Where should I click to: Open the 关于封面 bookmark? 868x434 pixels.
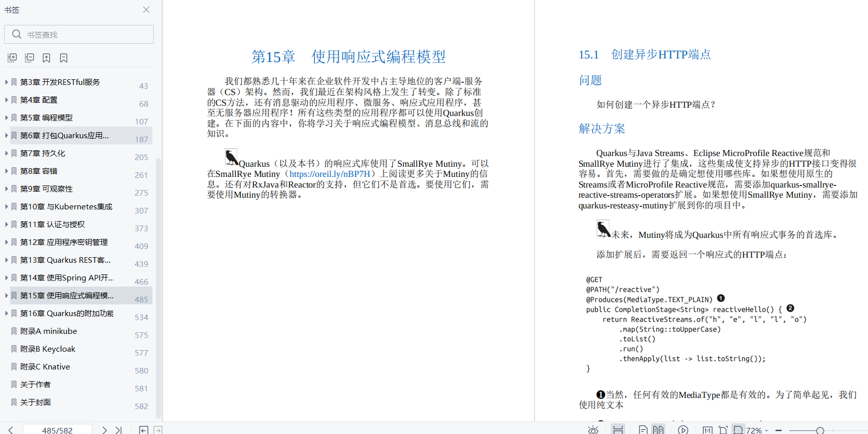(36, 402)
